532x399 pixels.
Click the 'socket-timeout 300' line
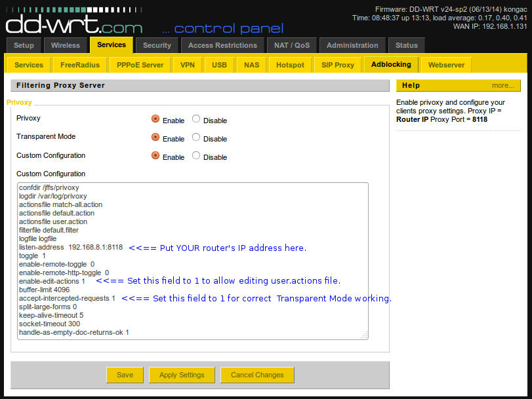click(50, 324)
